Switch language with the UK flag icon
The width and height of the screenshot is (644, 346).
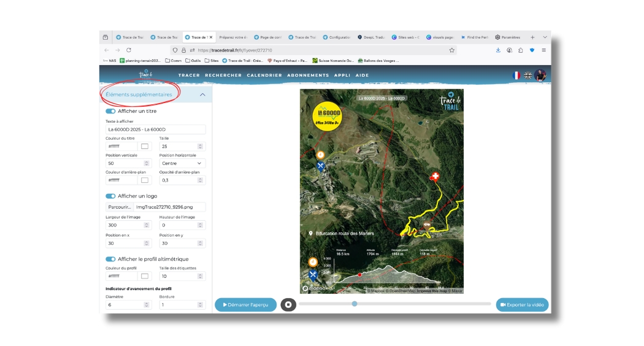pyautogui.click(x=527, y=75)
